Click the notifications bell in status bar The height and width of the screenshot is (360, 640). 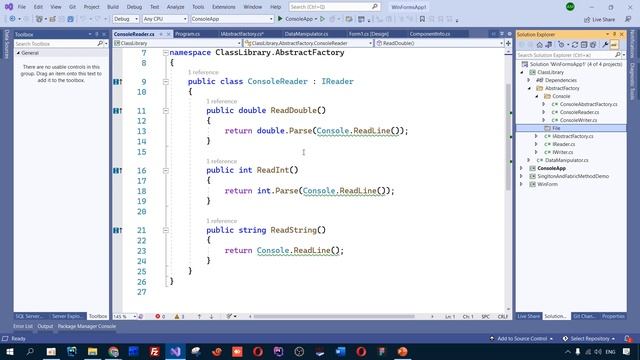pyautogui.click(x=627, y=338)
